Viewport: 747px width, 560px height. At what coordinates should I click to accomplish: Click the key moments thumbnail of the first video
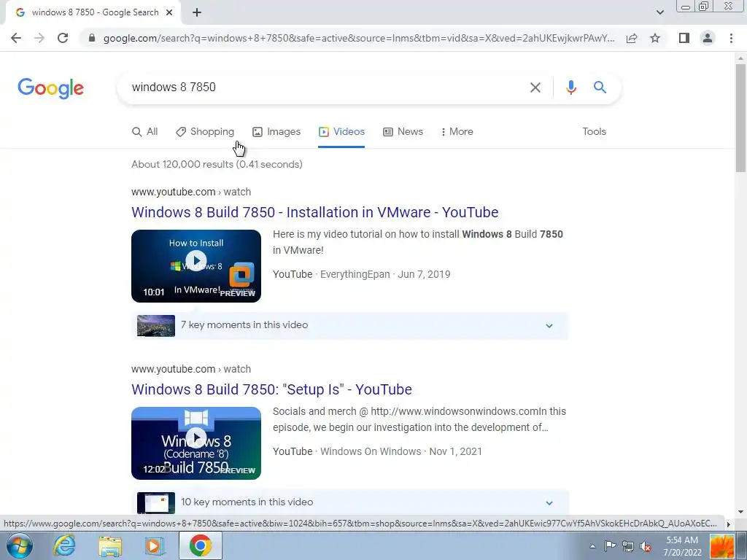[x=156, y=326]
